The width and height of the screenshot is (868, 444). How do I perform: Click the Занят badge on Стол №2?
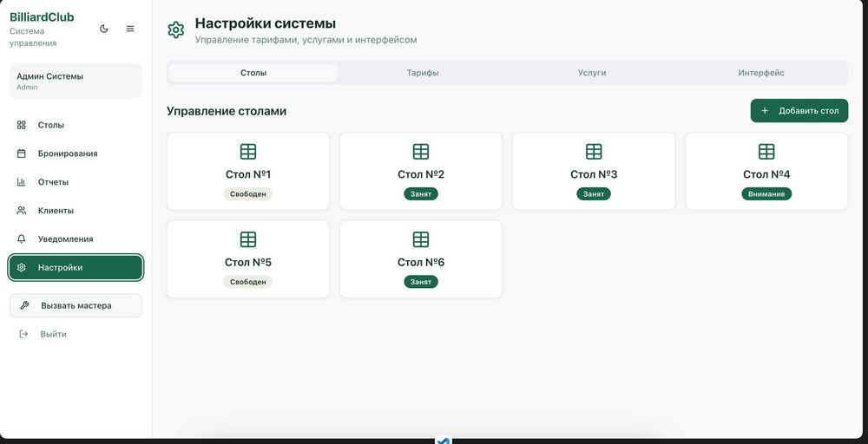pyautogui.click(x=421, y=193)
